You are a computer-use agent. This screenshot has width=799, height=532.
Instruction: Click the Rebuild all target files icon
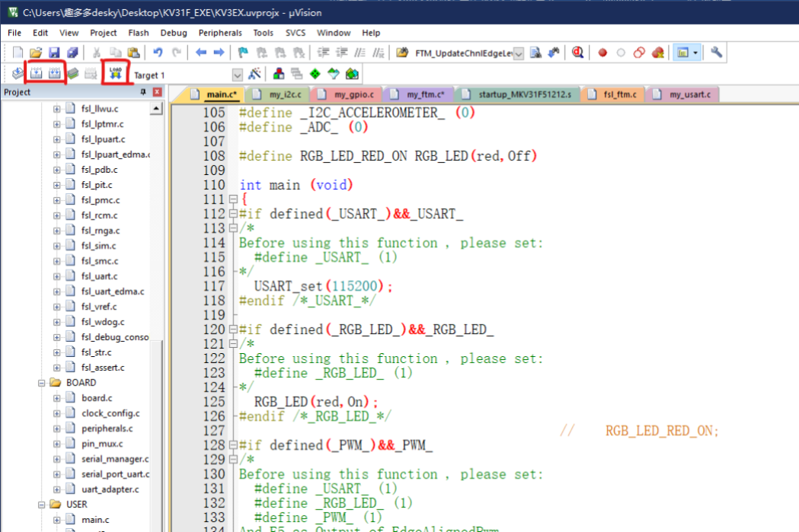tap(54, 74)
